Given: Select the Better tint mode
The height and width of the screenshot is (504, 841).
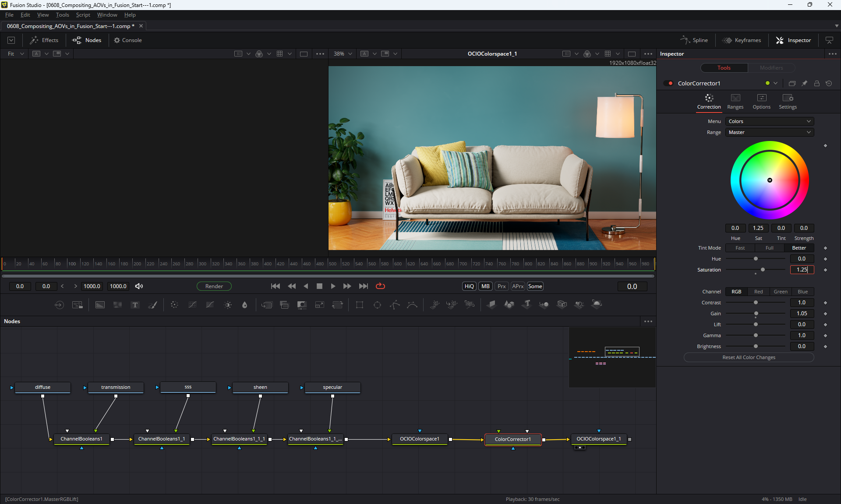Looking at the screenshot, I should [x=799, y=248].
